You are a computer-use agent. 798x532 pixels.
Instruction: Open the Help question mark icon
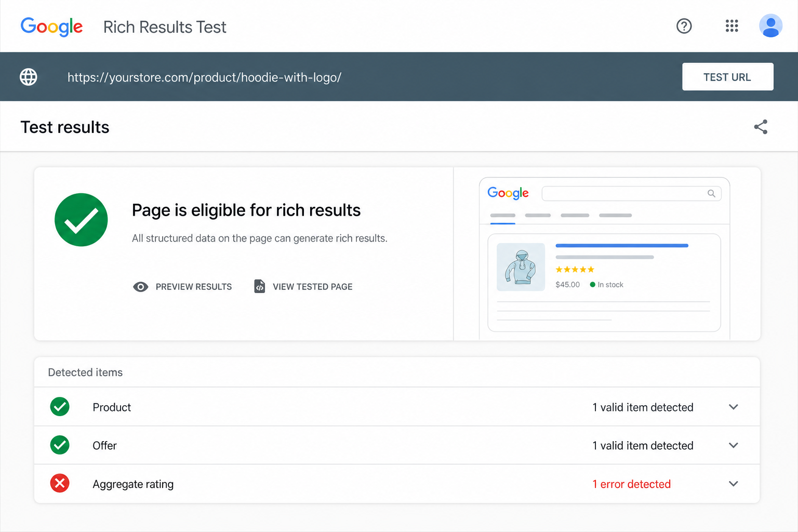(684, 26)
